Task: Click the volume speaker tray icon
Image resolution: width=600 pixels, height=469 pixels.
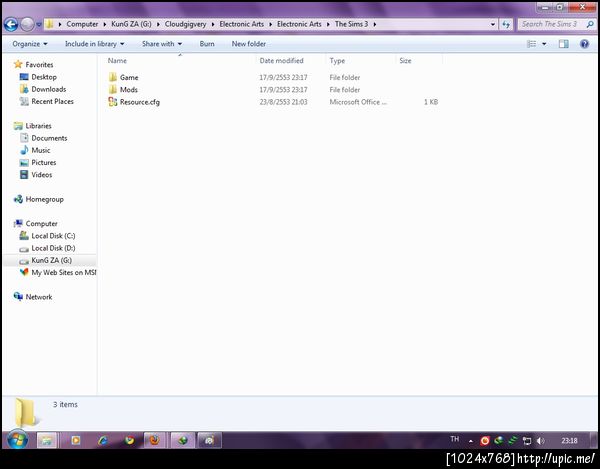Action: (540, 441)
